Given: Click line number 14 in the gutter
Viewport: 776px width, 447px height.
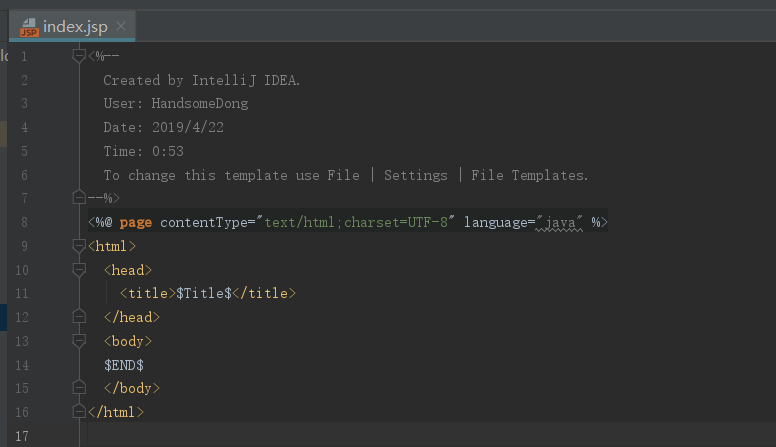Looking at the screenshot, I should pos(23,365).
